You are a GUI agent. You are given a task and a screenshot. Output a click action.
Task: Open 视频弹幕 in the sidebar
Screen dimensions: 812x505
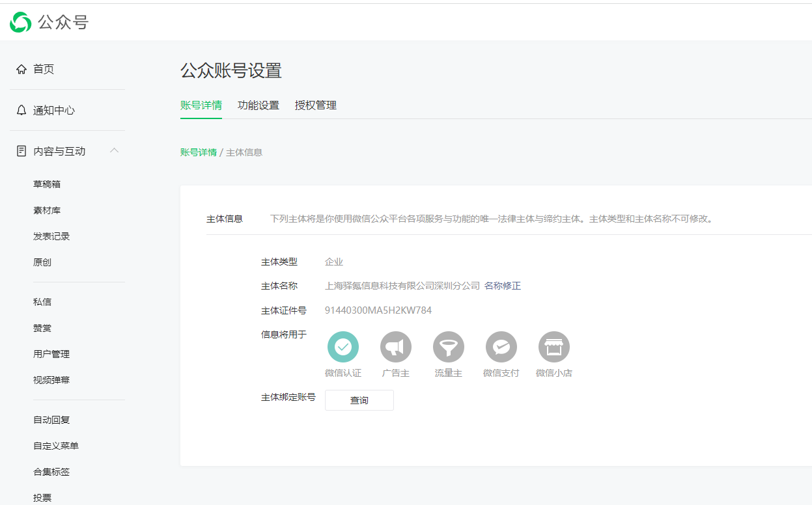click(51, 380)
